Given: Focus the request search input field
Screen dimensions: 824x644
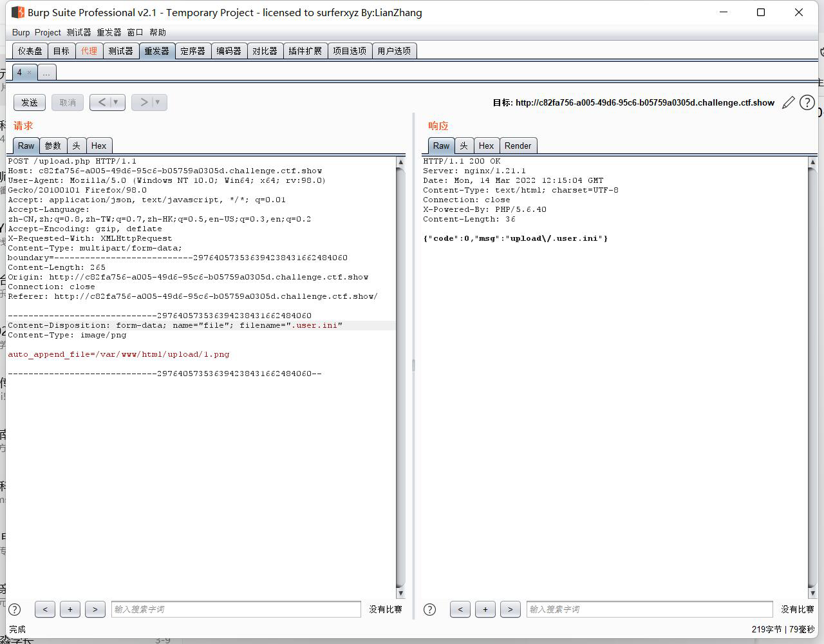Looking at the screenshot, I should pyautogui.click(x=236, y=609).
